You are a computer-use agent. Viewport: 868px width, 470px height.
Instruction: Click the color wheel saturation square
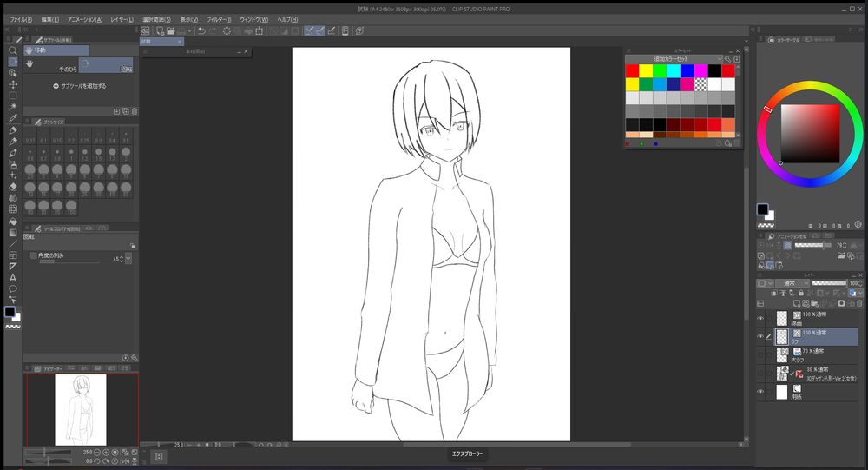(x=810, y=134)
